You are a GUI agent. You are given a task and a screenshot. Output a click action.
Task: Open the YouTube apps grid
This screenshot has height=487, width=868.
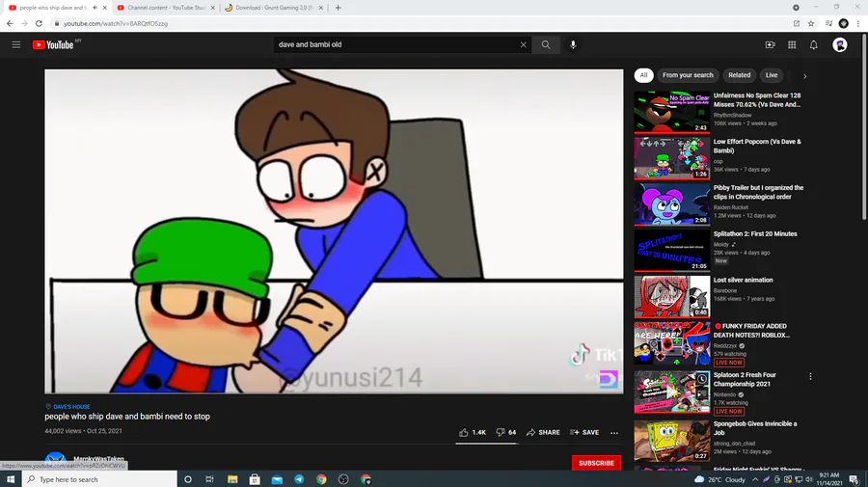[x=792, y=44]
